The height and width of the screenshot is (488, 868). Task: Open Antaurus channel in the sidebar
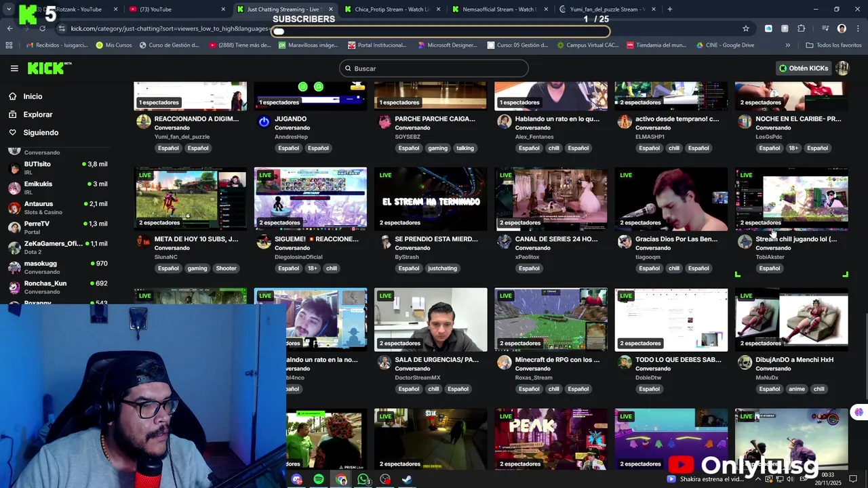point(58,207)
